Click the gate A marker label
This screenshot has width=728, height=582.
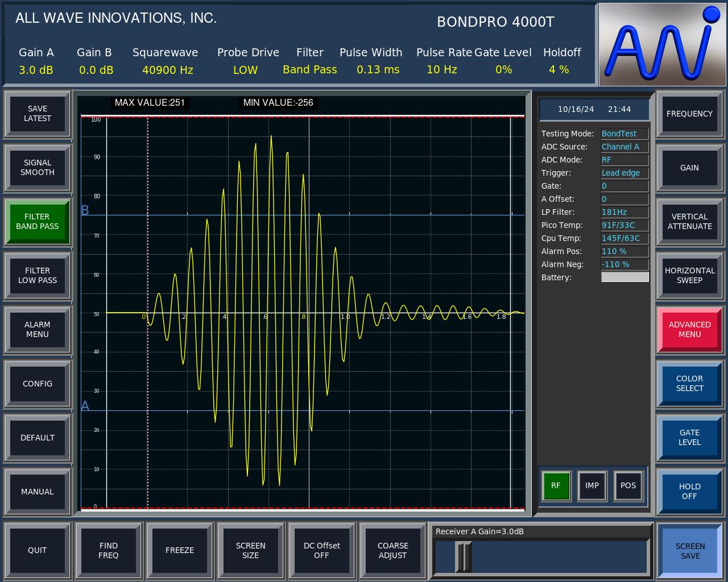coord(85,406)
